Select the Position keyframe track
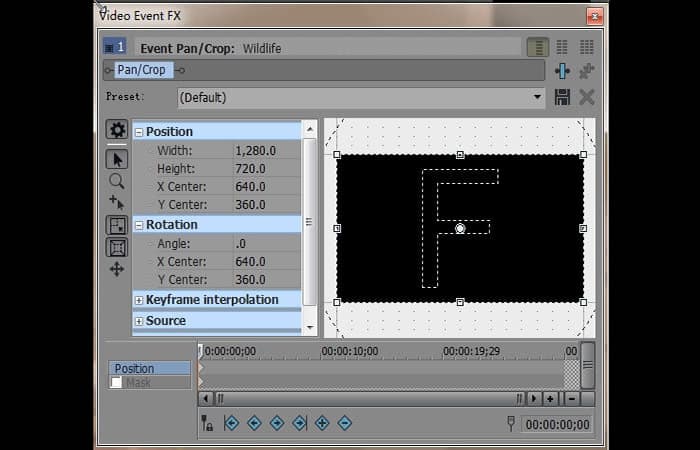700x450 pixels. point(150,368)
